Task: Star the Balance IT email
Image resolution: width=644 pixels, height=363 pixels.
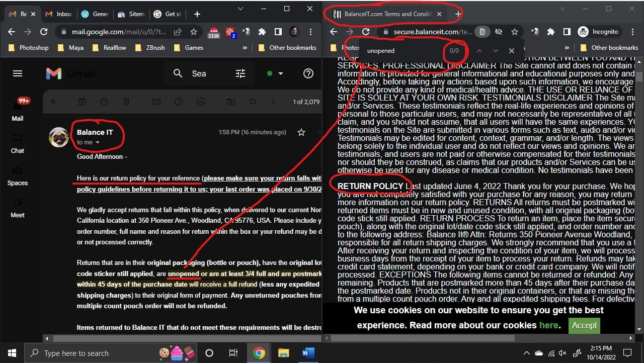Action: 301,132
